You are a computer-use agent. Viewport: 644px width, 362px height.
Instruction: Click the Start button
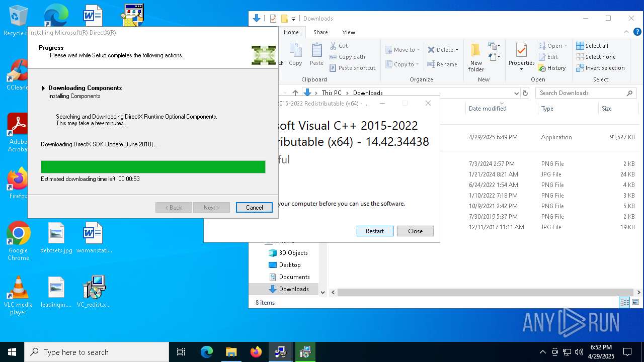(12, 352)
